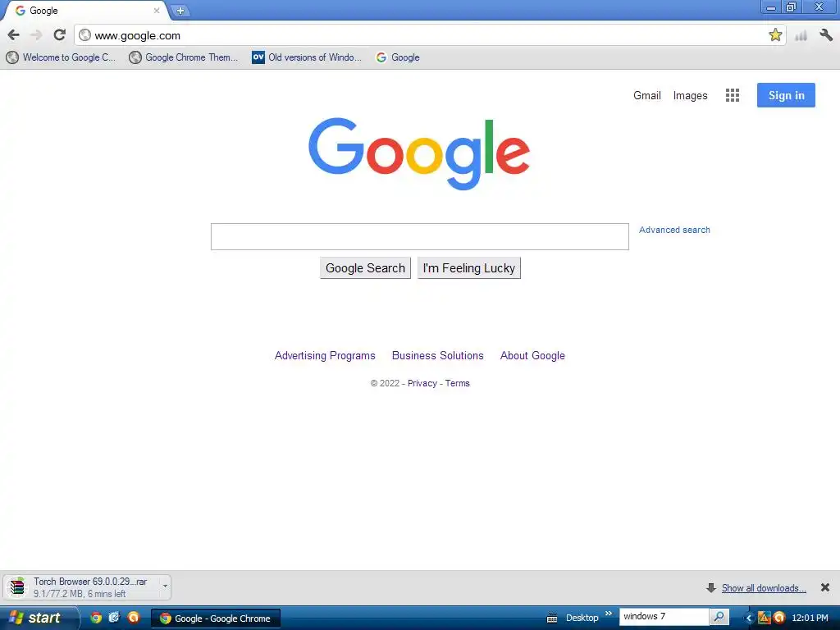Click the on-screen keyboard taskbar icon
The width and height of the screenshot is (840, 630).
pyautogui.click(x=552, y=619)
